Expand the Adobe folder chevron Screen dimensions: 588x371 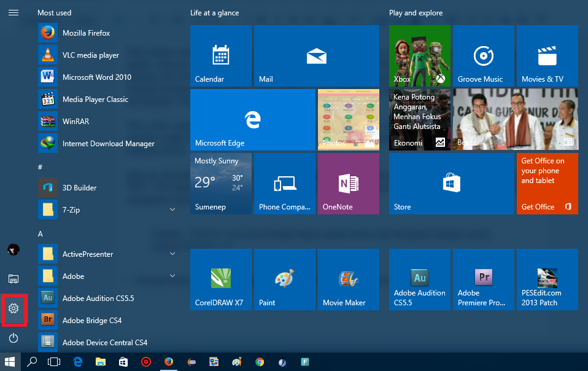click(x=172, y=276)
